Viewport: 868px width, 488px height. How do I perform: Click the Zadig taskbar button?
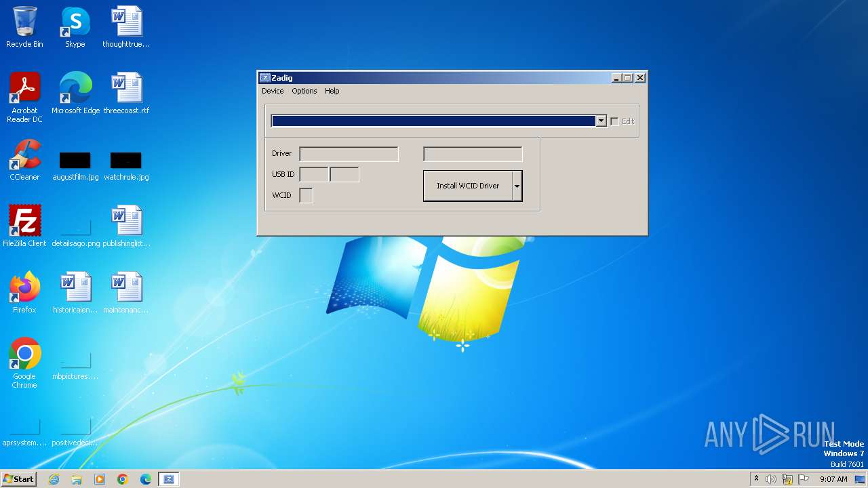point(169,479)
